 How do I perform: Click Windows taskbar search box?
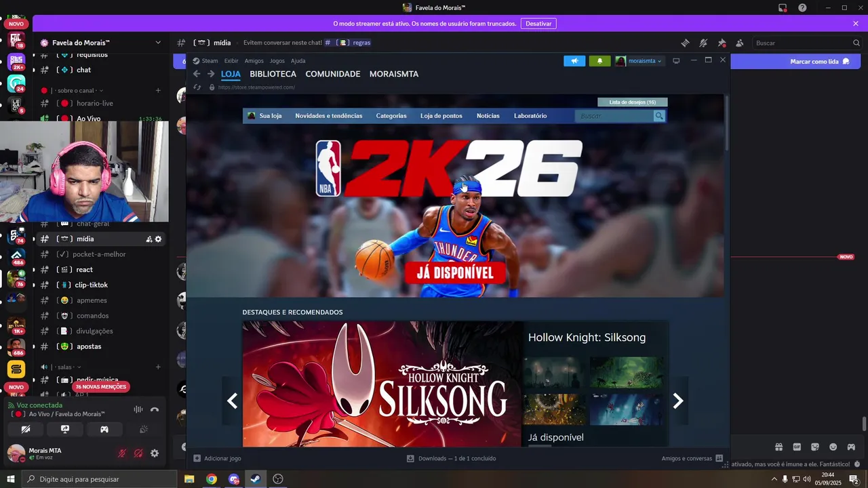point(99,479)
